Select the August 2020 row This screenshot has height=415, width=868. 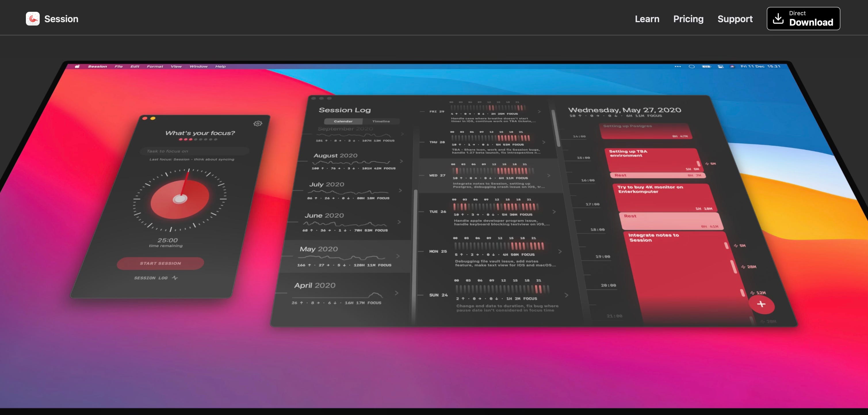(353, 161)
